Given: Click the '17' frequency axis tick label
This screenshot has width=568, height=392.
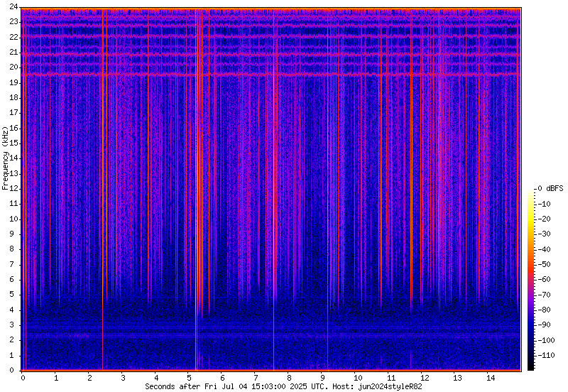Looking at the screenshot, I should coord(13,113).
